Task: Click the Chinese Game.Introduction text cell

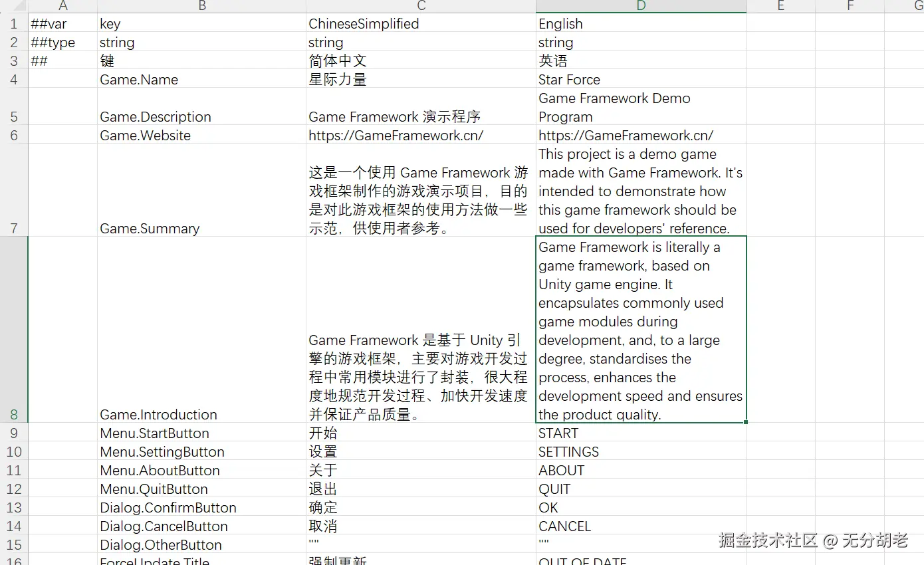Action: (421, 330)
